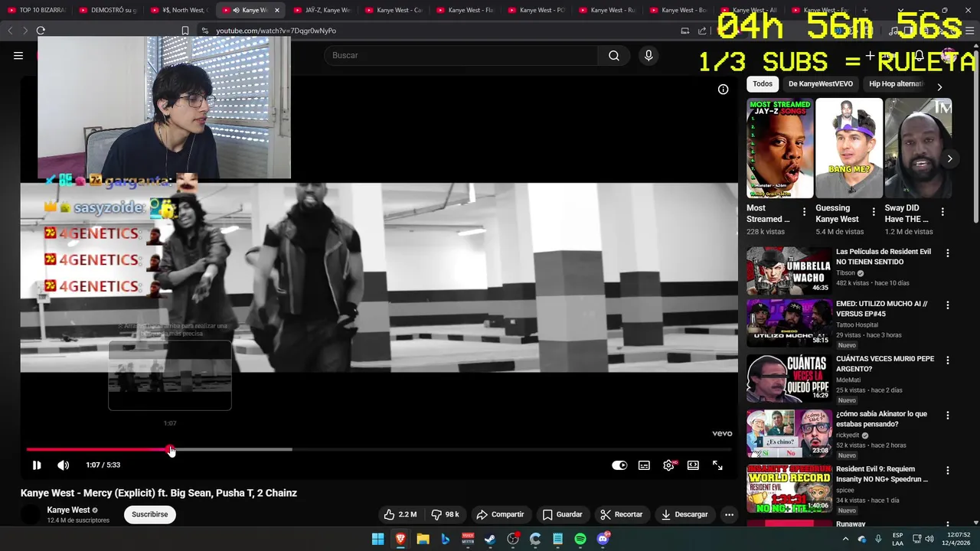Open Kanye West channel avatar
The width and height of the screenshot is (980, 551).
31,514
